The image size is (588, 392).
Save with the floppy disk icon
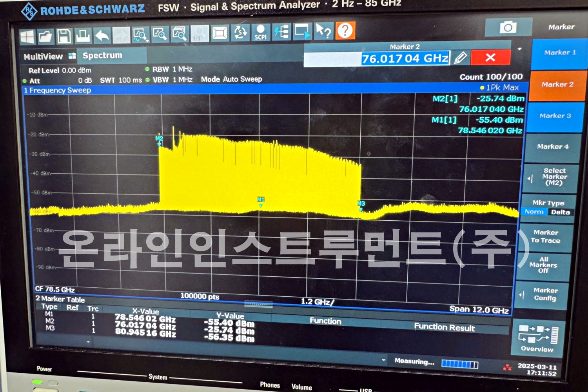coord(64,36)
